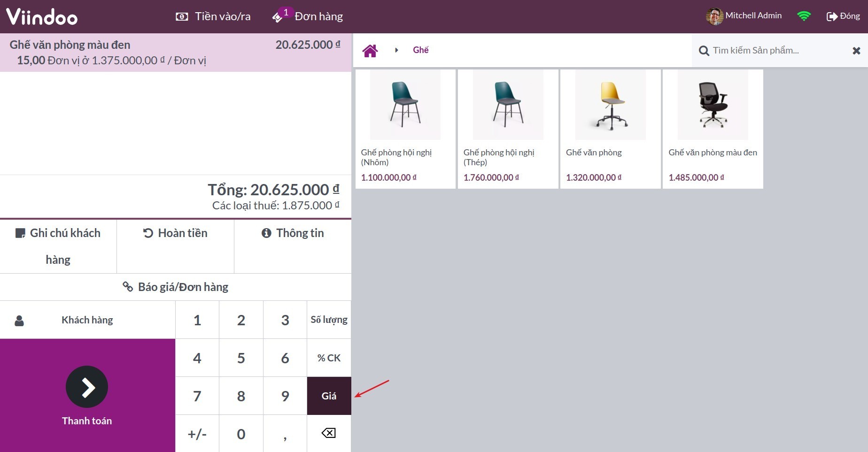Click the green wifi connection icon
The width and height of the screenshot is (868, 452).
(804, 16)
